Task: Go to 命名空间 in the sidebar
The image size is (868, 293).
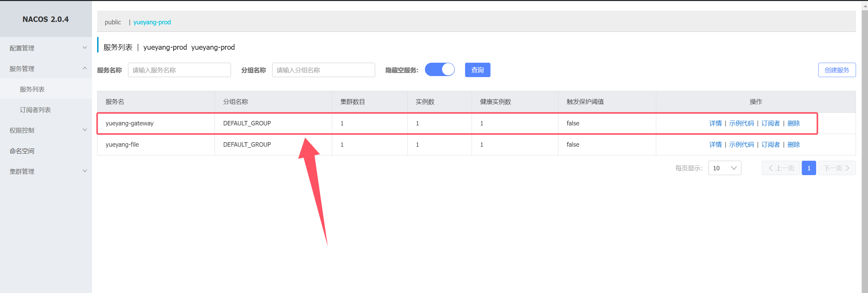Action: 22,151
